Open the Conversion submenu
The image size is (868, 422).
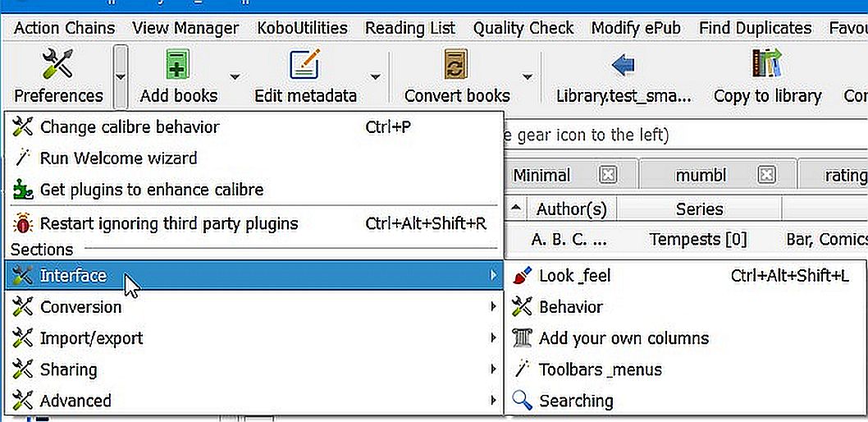tap(254, 307)
